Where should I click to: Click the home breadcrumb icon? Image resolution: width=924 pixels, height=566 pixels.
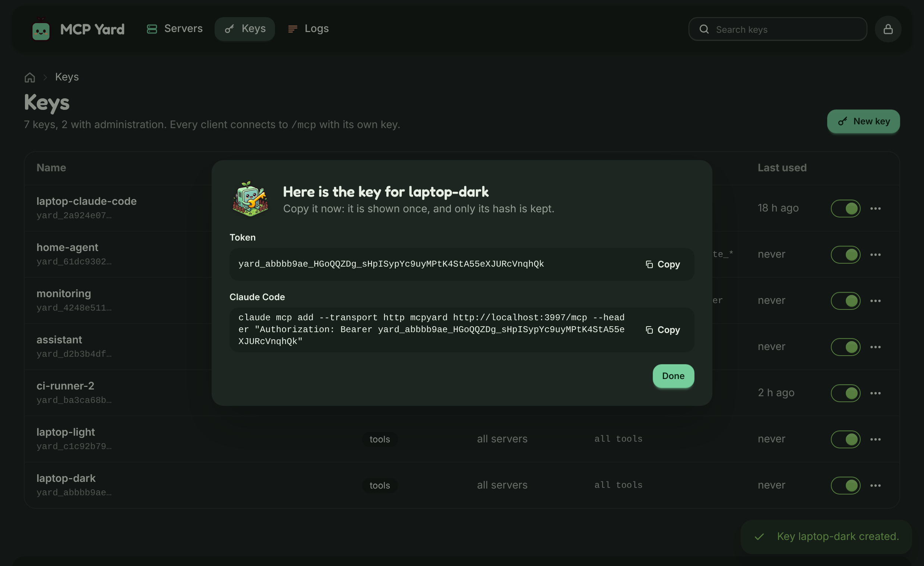pos(30,77)
